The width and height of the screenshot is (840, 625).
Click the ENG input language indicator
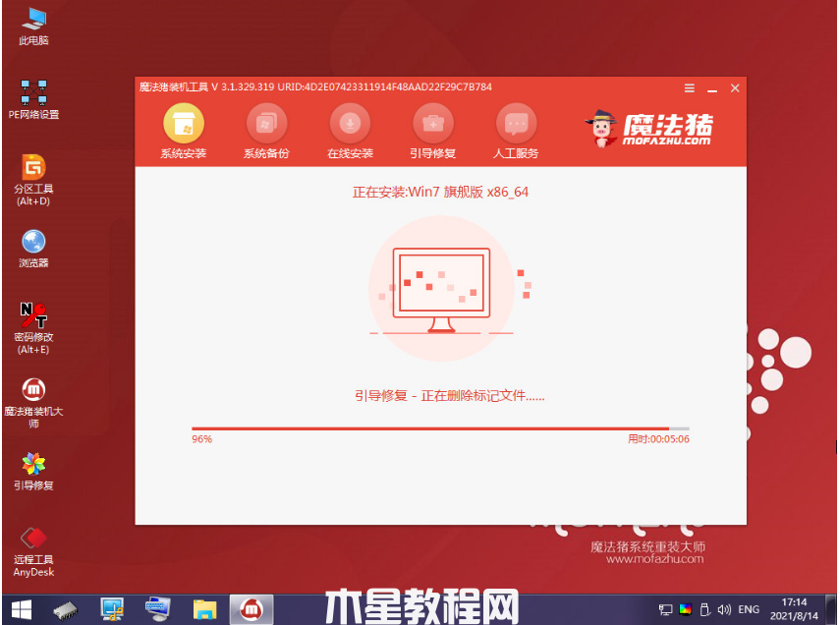tap(749, 609)
